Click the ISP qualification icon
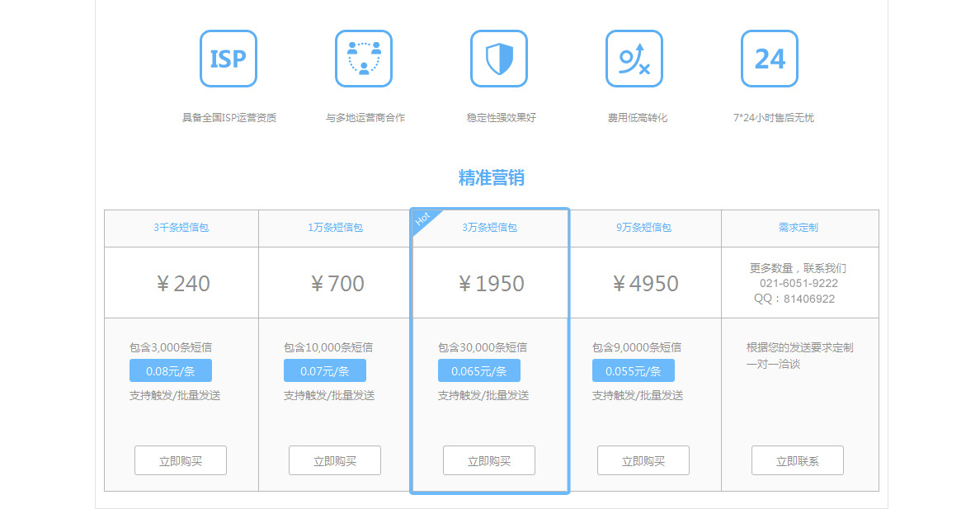This screenshot has width=980, height=509. pos(229,59)
